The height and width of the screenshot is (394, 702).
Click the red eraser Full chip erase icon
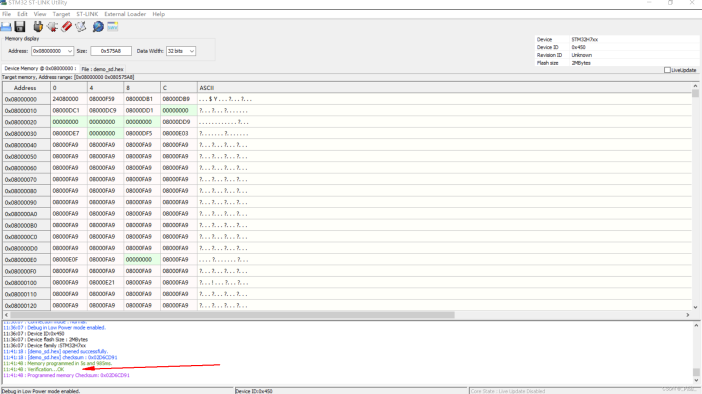coord(67,27)
